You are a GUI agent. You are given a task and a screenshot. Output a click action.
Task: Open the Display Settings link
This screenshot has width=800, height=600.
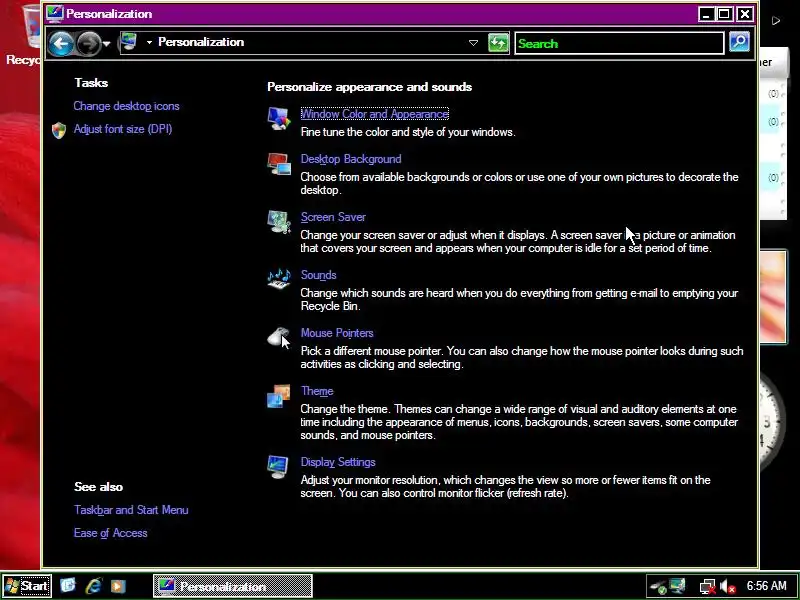338,462
